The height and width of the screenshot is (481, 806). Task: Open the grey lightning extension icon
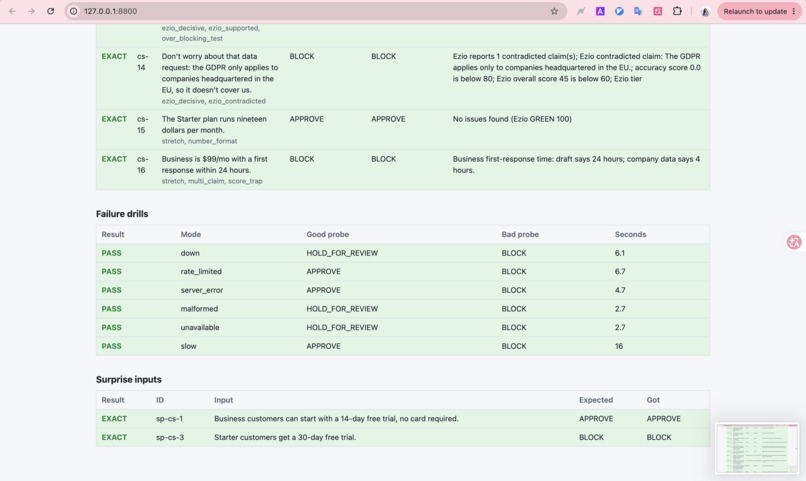tap(581, 11)
